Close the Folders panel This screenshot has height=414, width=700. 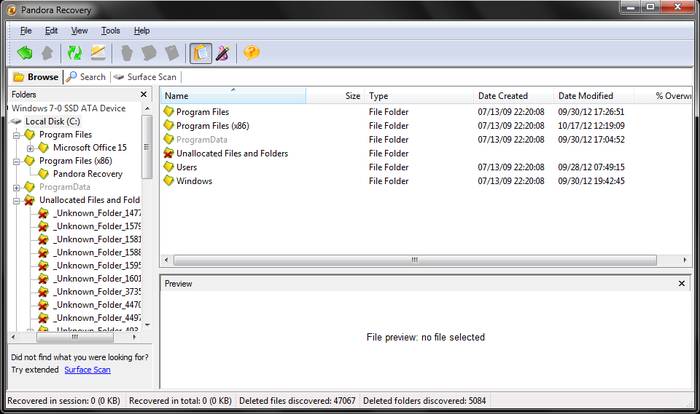click(x=143, y=94)
